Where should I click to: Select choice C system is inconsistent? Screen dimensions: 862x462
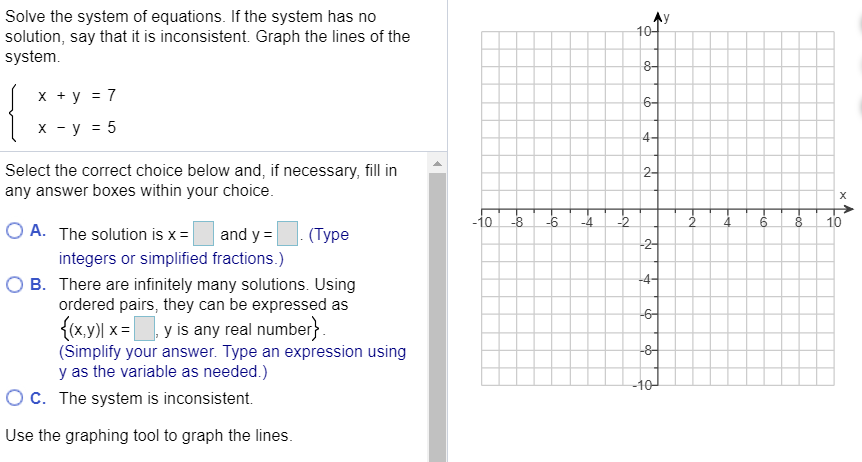click(x=15, y=398)
